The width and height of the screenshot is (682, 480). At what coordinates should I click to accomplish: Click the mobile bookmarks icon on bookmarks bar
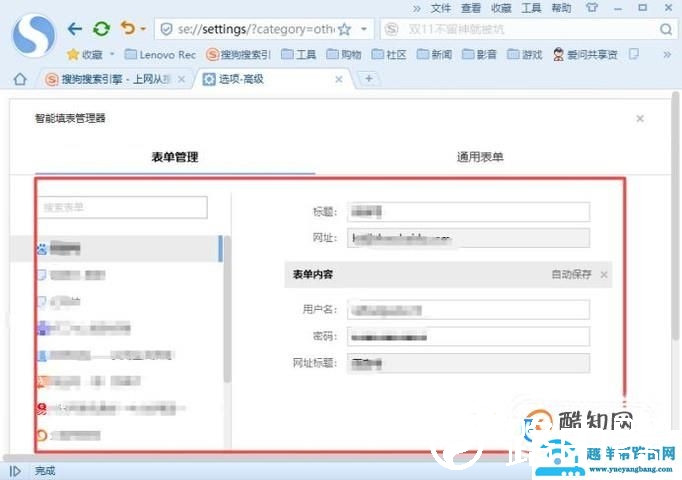634,54
